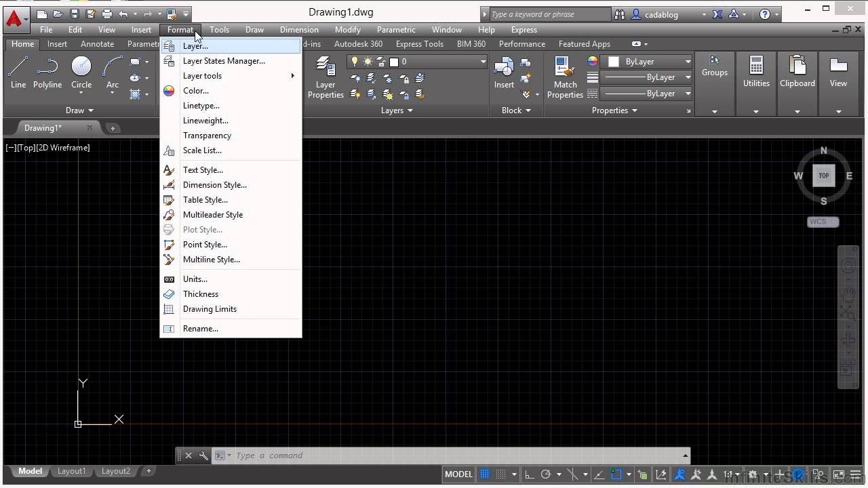
Task: Choose Linetype... in the Format menu
Action: 231,106
